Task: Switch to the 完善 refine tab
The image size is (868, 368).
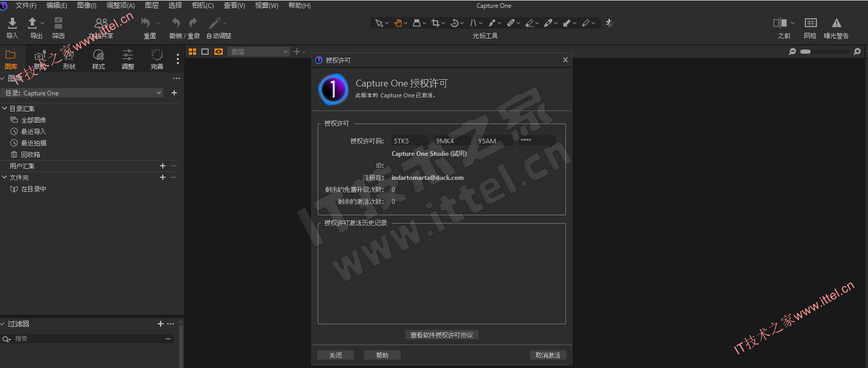Action: [x=157, y=59]
